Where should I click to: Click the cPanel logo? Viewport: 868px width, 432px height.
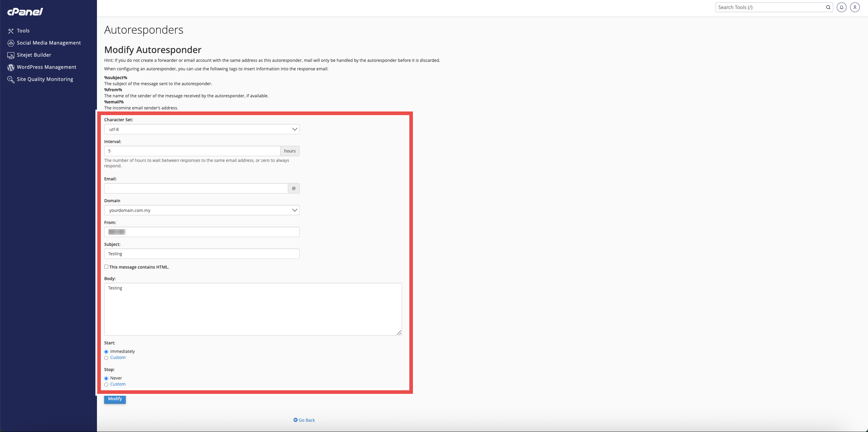point(25,12)
